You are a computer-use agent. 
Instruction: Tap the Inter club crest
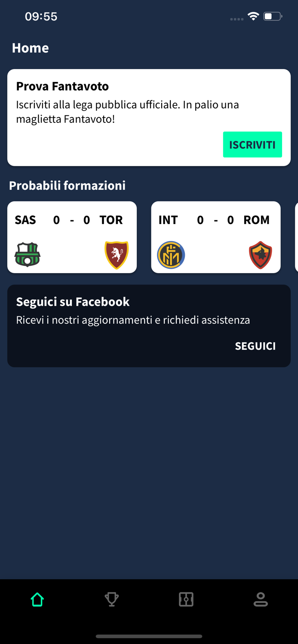coord(171,254)
